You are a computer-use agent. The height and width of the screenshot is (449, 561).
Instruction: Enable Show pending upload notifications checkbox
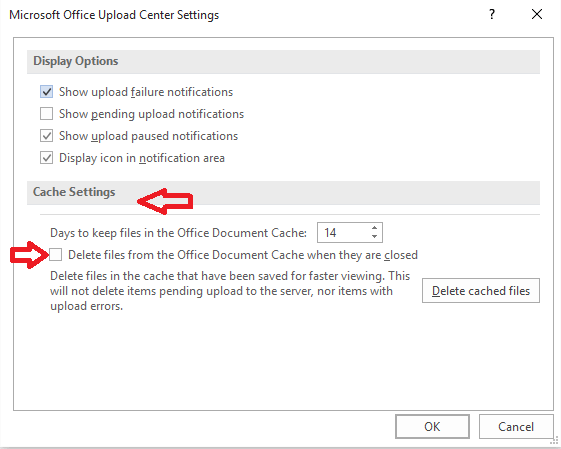click(x=47, y=114)
